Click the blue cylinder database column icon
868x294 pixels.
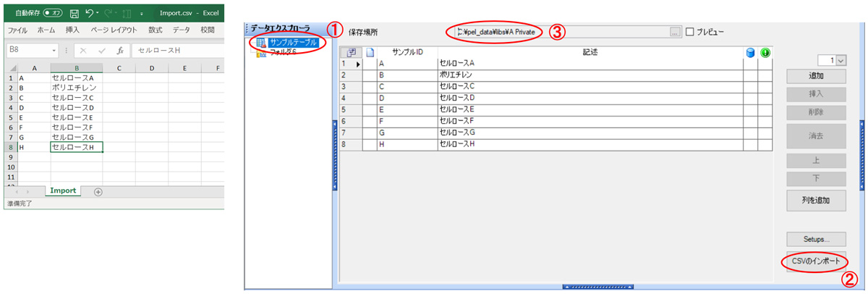pos(750,53)
